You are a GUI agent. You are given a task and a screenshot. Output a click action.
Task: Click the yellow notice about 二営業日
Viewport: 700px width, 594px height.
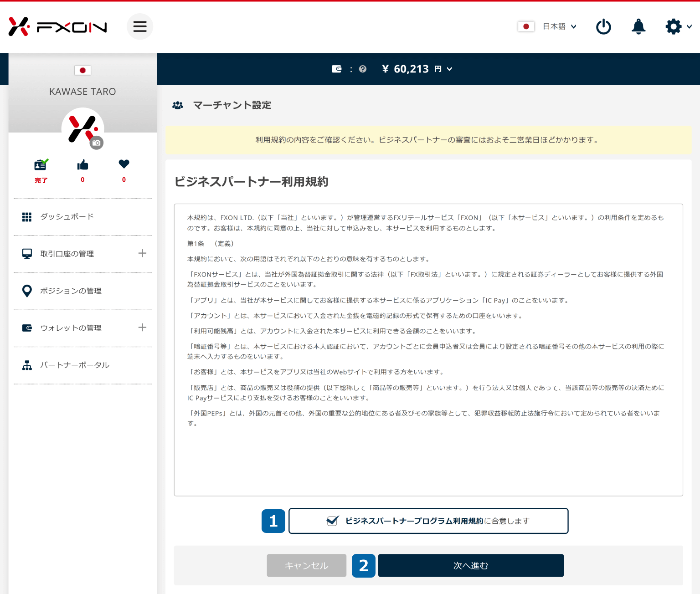pyautogui.click(x=428, y=140)
